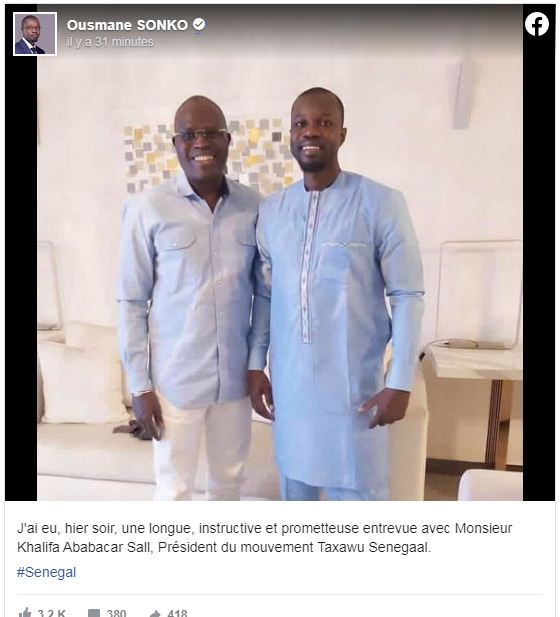Open the #Senegal hashtag link
Viewport: 560px width, 617px height.
(46, 572)
